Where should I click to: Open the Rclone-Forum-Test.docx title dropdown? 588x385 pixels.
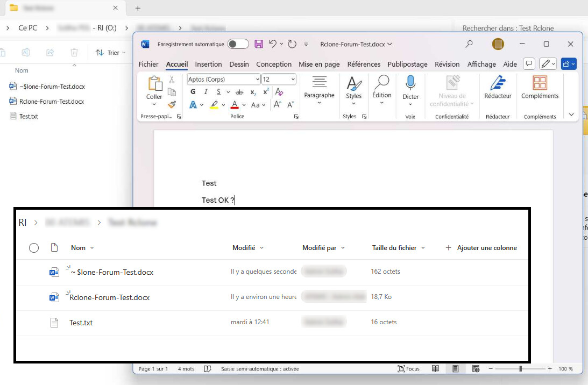coord(356,44)
